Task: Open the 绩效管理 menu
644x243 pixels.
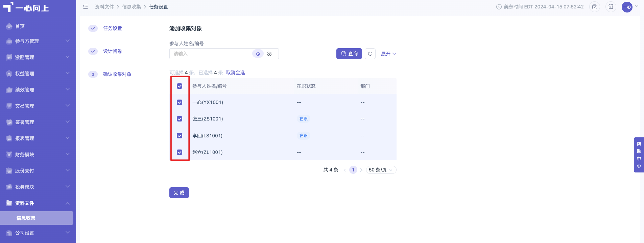Action: point(38,90)
